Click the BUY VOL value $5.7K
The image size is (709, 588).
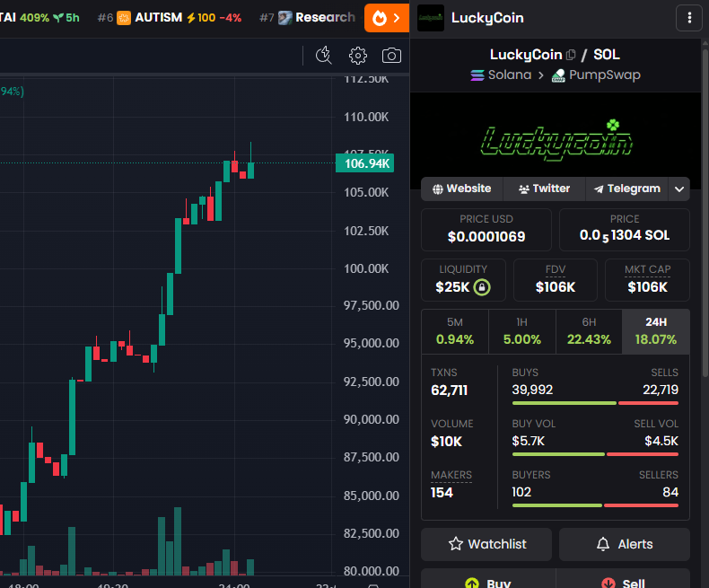pyautogui.click(x=528, y=441)
